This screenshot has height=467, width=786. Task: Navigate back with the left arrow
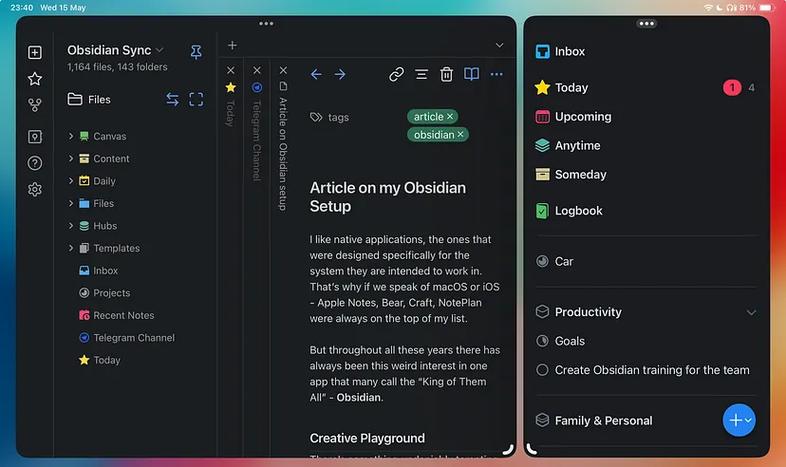(316, 74)
